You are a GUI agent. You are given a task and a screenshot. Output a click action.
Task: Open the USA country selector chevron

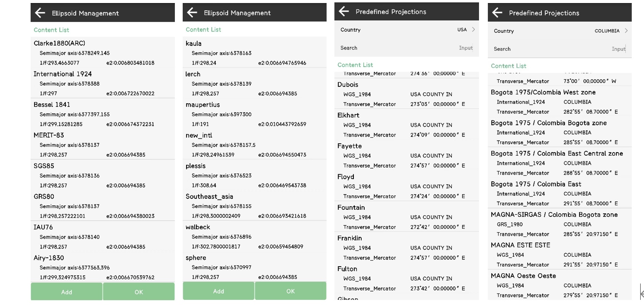(x=473, y=30)
